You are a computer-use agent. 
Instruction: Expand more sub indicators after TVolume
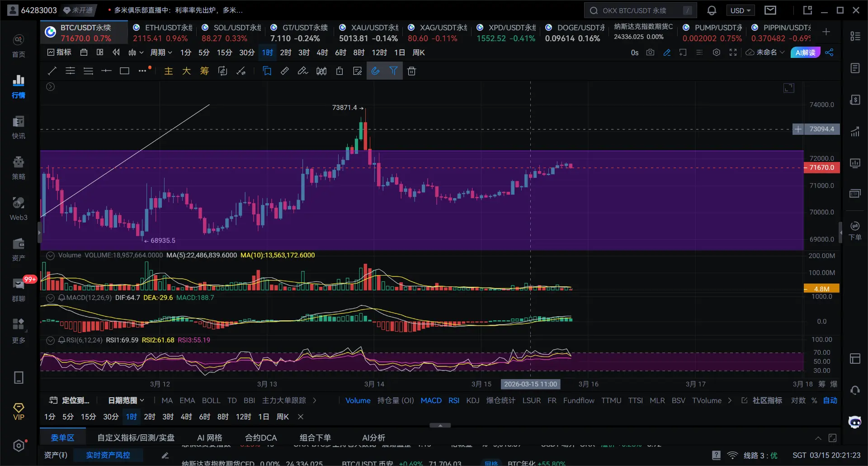730,400
